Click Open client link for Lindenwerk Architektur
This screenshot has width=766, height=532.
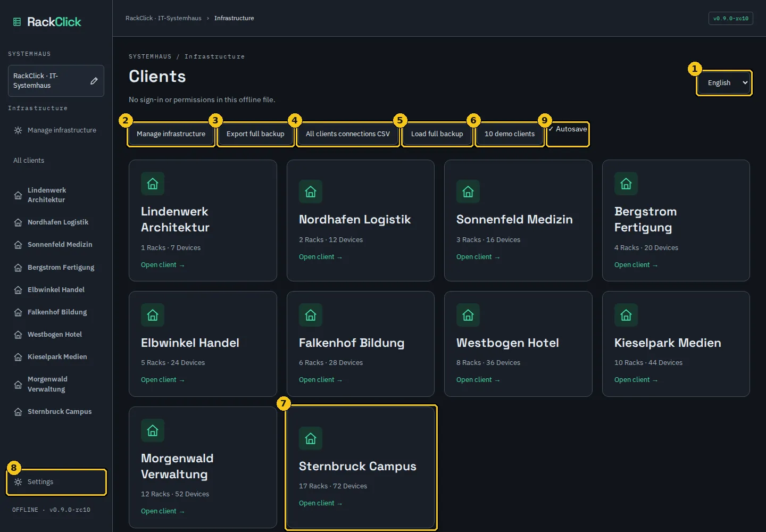163,265
